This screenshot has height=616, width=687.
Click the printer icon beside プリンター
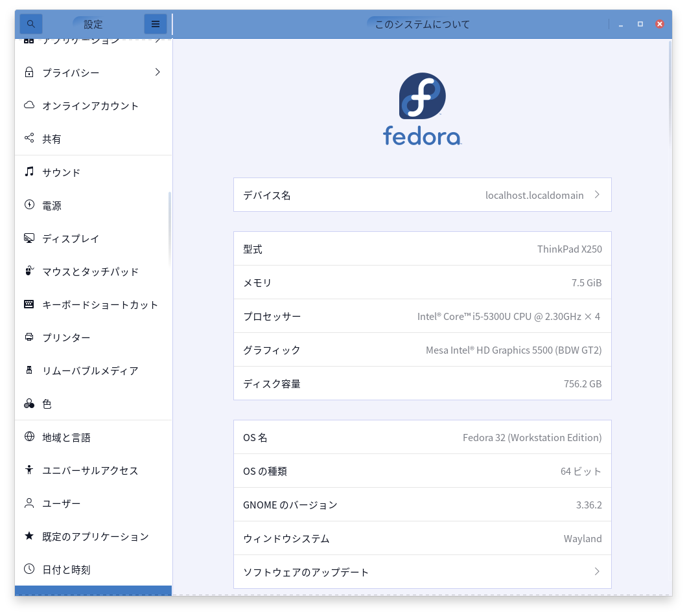(x=29, y=337)
